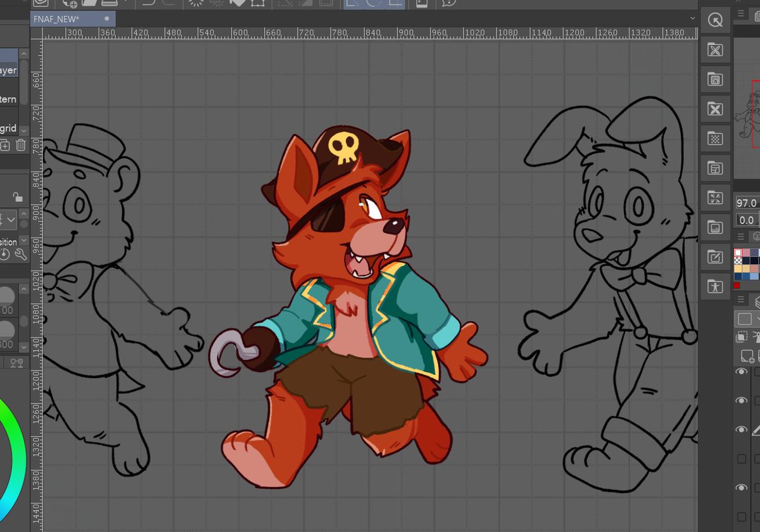Click the 0.0 rotation value field
The width and height of the screenshot is (760, 532).
click(x=747, y=220)
